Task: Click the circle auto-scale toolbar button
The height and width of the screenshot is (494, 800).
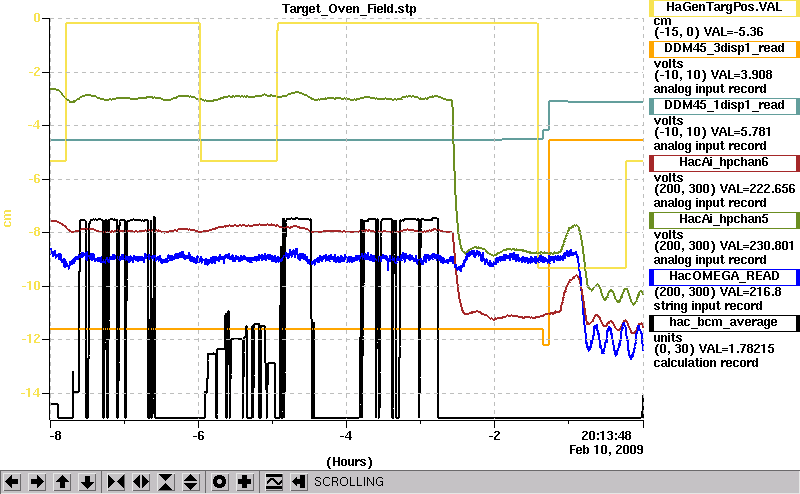Action: tap(219, 482)
